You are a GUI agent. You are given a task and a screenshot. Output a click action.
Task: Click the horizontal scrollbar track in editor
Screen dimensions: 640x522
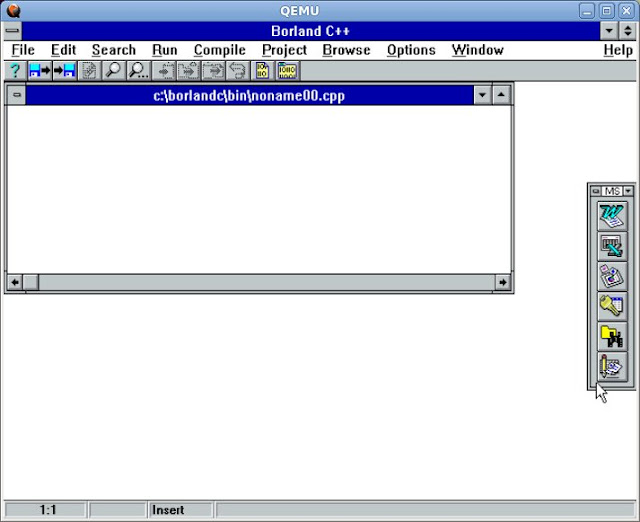pyautogui.click(x=267, y=282)
